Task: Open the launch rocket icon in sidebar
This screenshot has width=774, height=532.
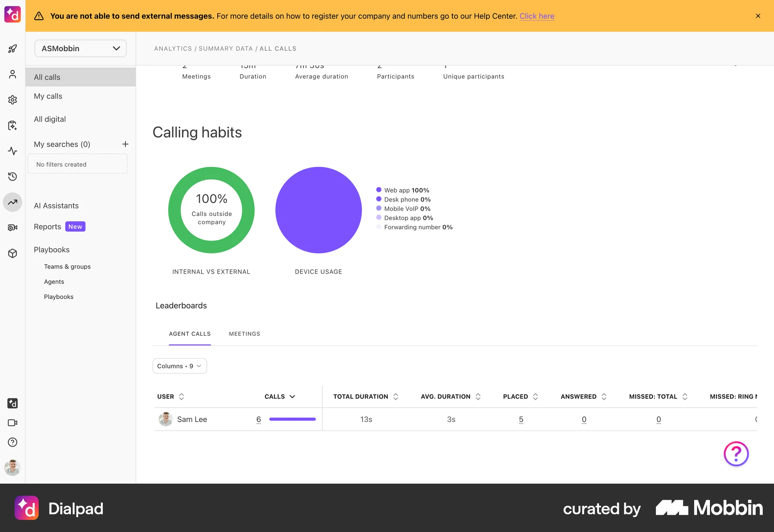Action: pos(12,48)
